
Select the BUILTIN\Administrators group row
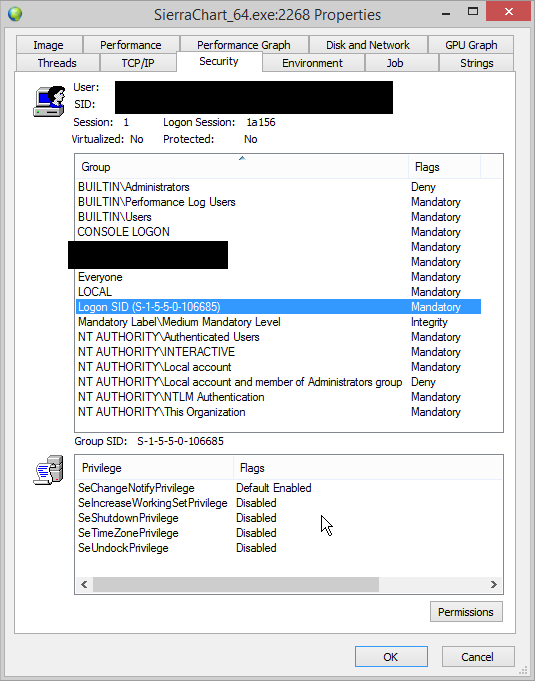point(278,187)
